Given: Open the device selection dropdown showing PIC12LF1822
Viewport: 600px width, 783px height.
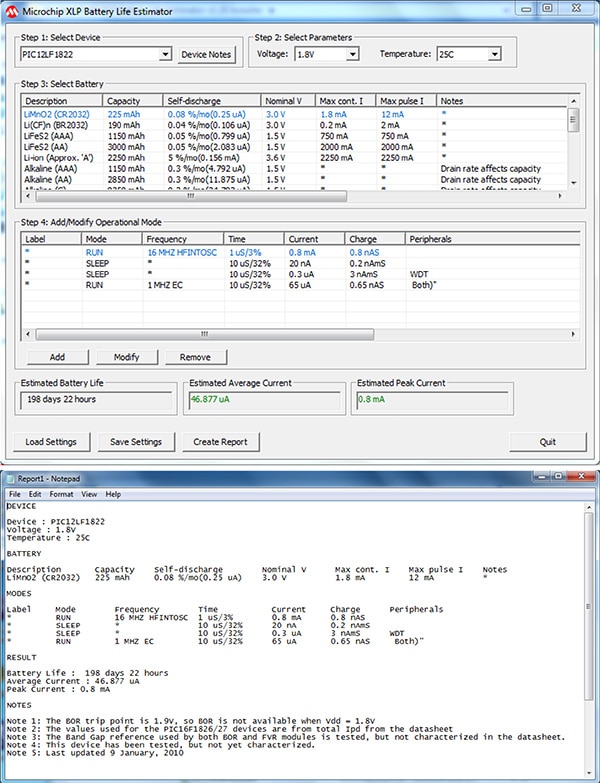Looking at the screenshot, I should pos(165,54).
